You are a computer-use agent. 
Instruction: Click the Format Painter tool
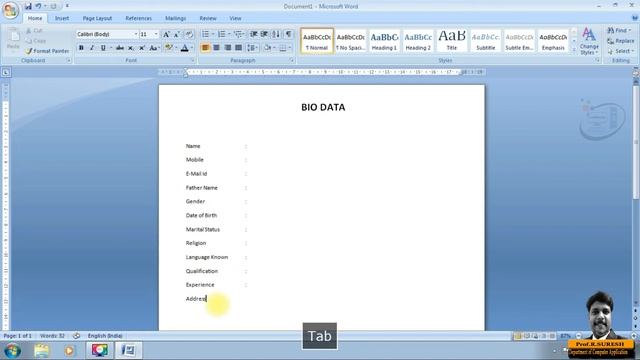click(x=47, y=51)
